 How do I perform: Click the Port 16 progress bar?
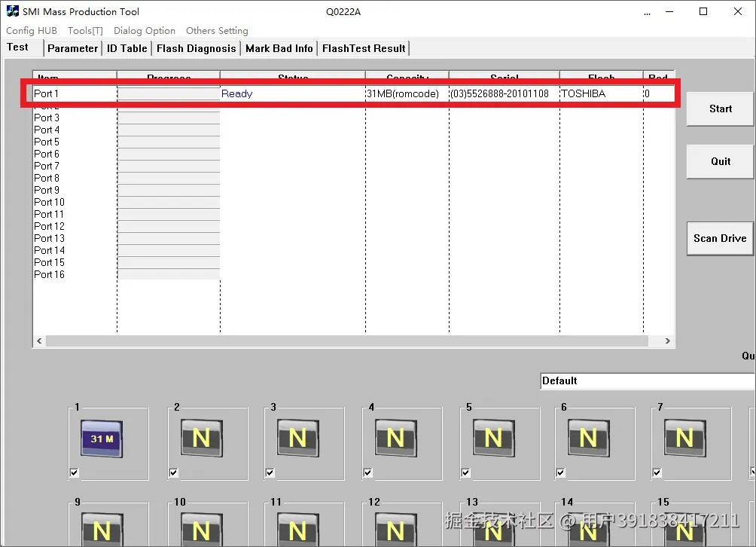click(168, 274)
